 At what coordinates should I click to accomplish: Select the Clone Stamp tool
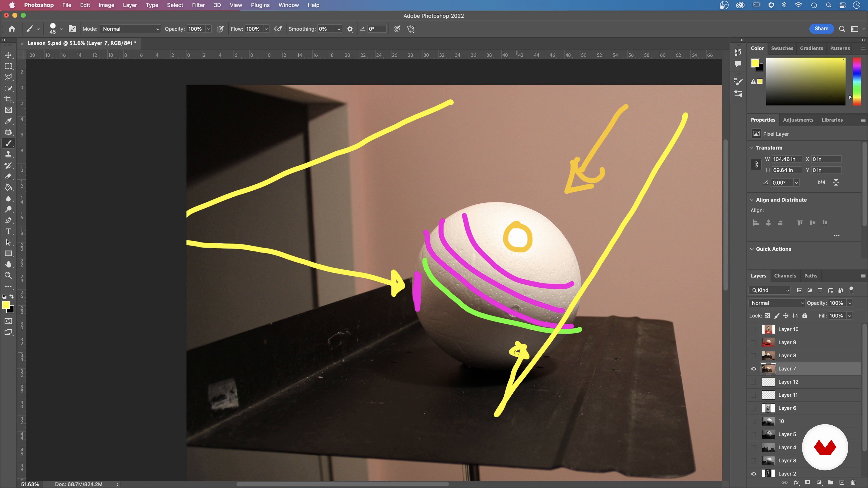click(8, 155)
